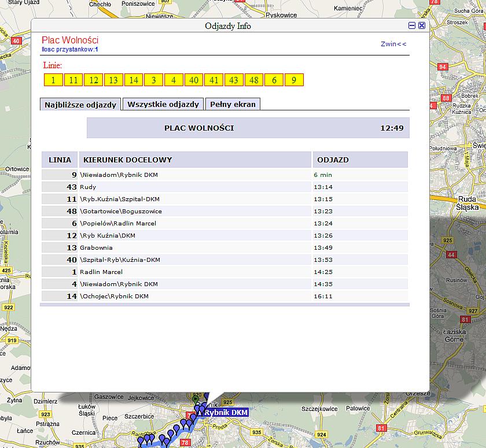Select the line 1 Radlin Marcel row
The height and width of the screenshot is (448, 486).
click(224, 272)
